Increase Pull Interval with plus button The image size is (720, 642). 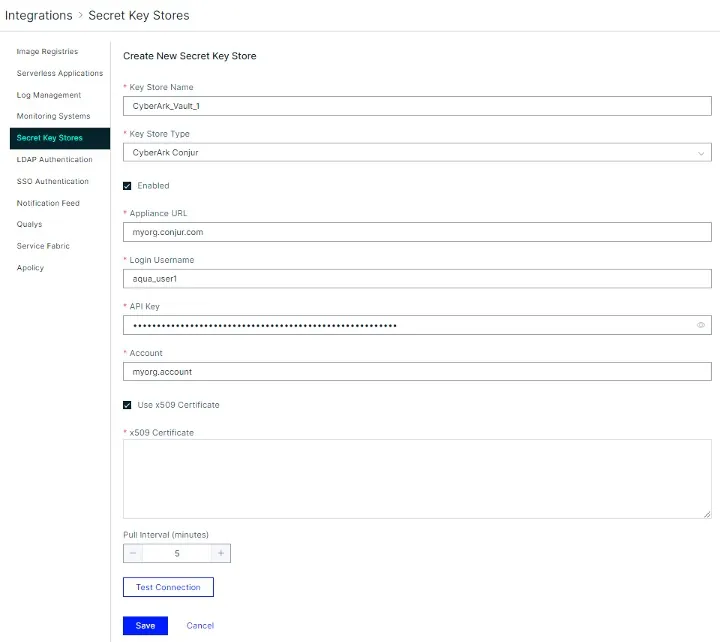(x=221, y=553)
